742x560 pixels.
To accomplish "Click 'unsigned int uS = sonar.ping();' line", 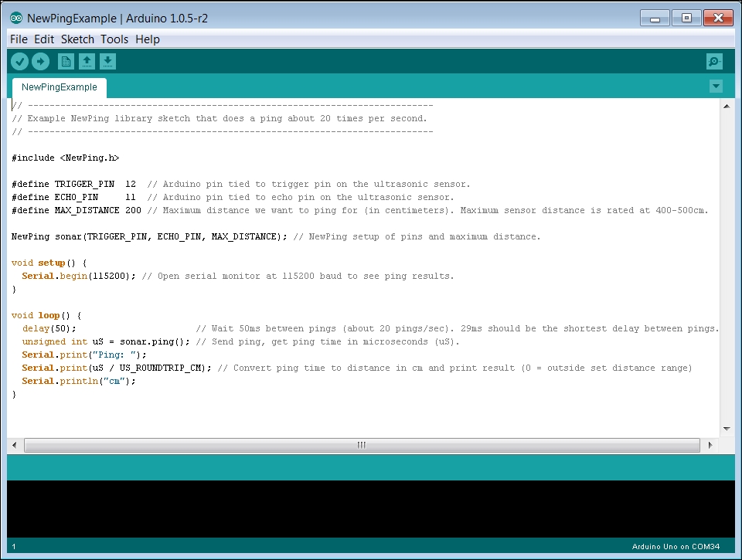I will [x=106, y=342].
